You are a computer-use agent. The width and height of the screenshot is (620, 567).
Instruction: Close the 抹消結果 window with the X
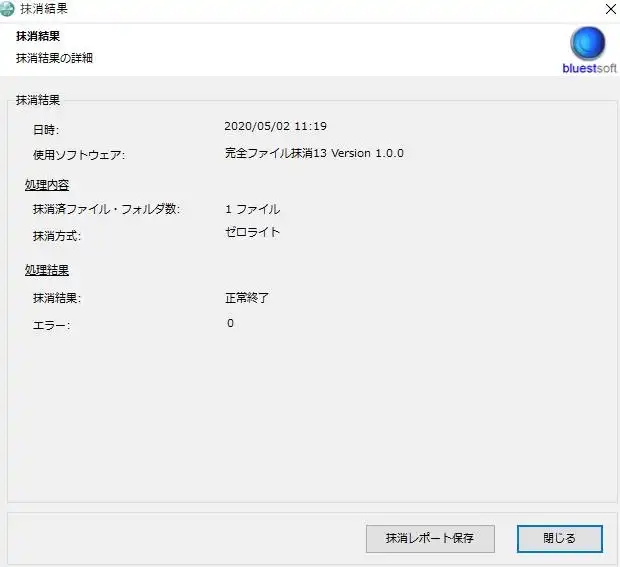611,9
